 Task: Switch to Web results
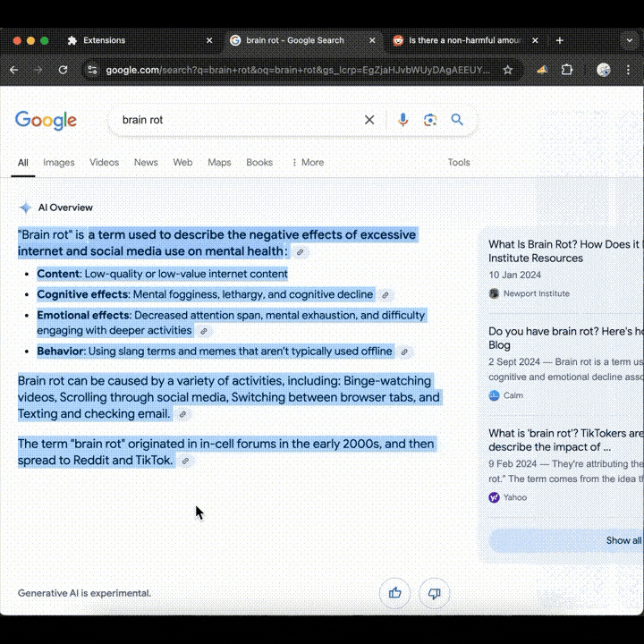(182, 163)
